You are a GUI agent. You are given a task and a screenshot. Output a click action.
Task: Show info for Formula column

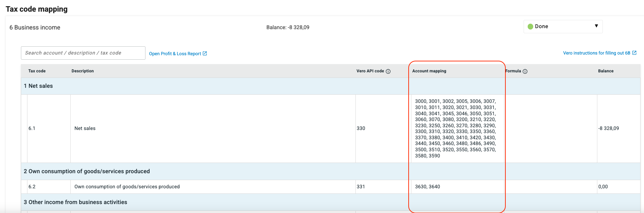[525, 71]
